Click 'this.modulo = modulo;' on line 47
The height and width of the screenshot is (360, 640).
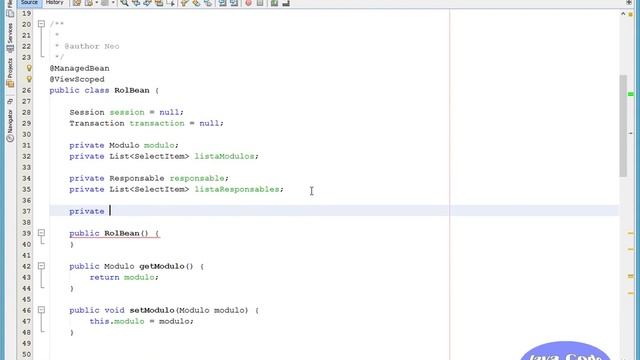tap(142, 321)
